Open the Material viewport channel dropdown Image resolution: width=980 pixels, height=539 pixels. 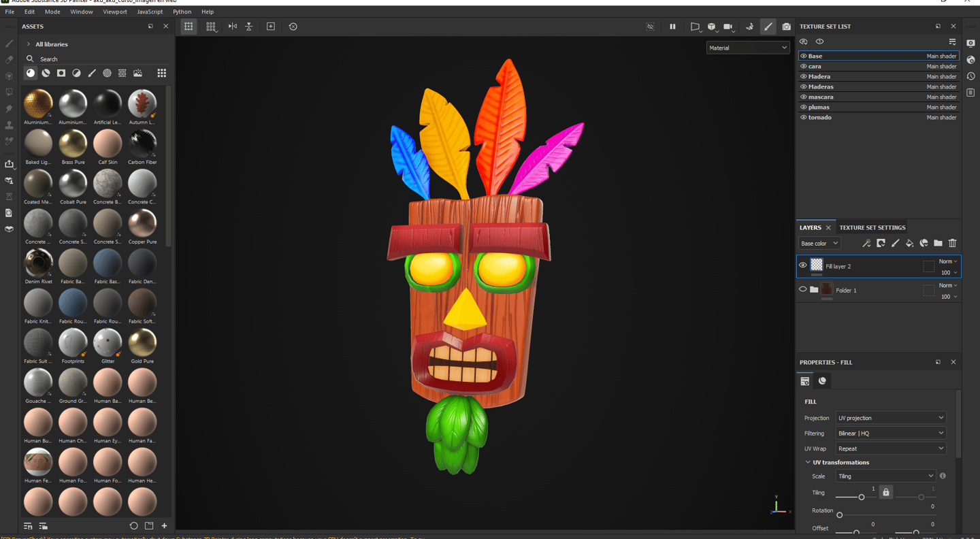(x=747, y=48)
